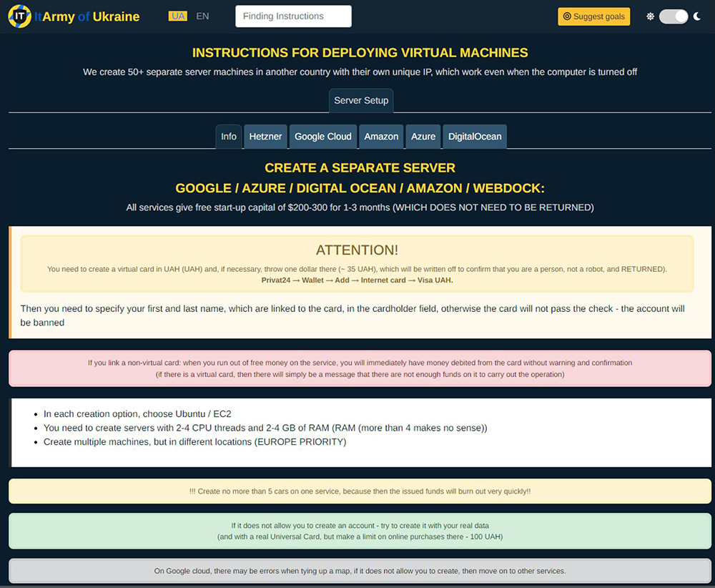This screenshot has width=715, height=588.
Task: Click the ItArmy of Ukraine site title
Action: pos(87,16)
